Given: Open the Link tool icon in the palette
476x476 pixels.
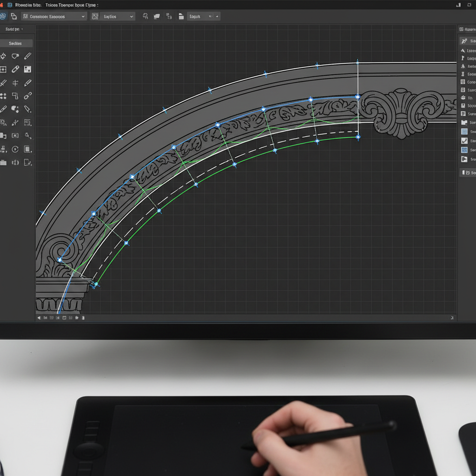Looking at the screenshot, I should [27, 96].
